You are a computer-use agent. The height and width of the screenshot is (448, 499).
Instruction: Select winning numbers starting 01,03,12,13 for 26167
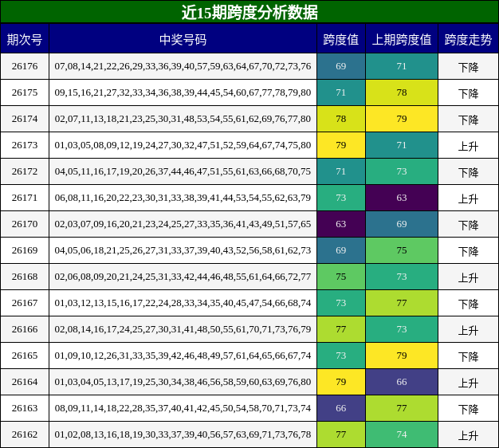pos(183,303)
